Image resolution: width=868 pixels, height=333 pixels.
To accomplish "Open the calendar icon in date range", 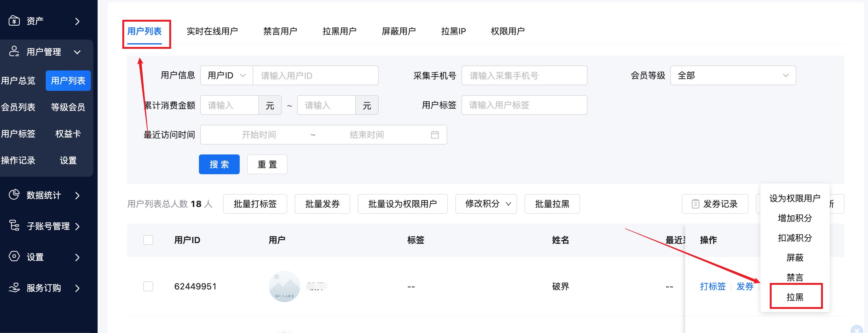I will [435, 135].
